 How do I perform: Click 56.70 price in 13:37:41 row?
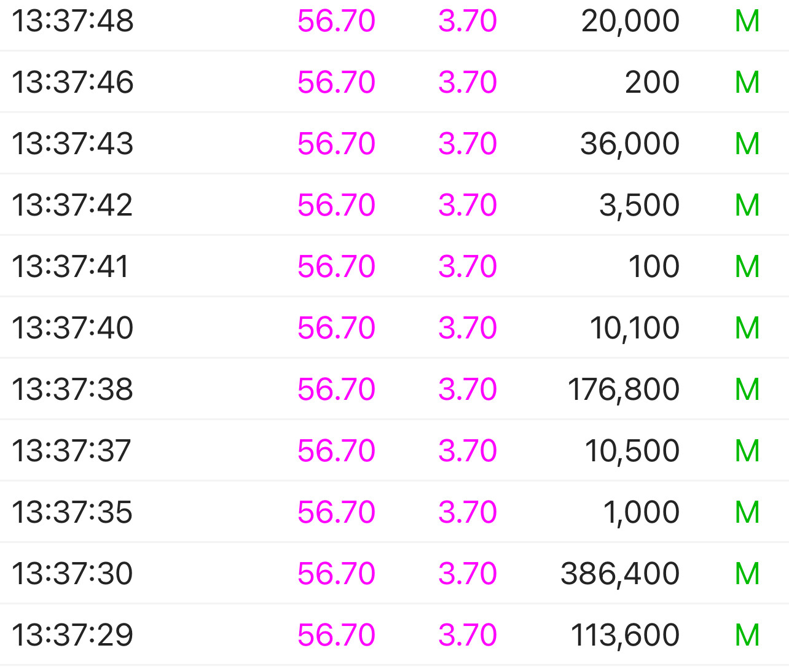[336, 267]
